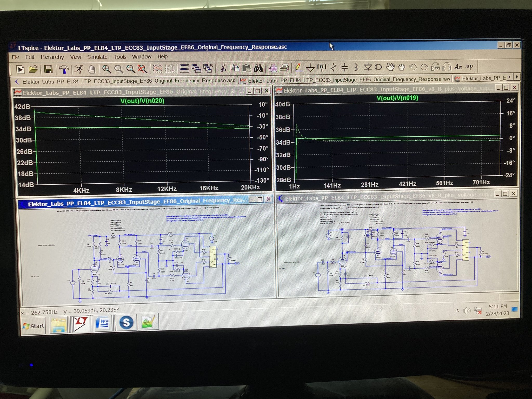
Task: Click the blue 'S' taskbar application icon
Action: tap(126, 322)
